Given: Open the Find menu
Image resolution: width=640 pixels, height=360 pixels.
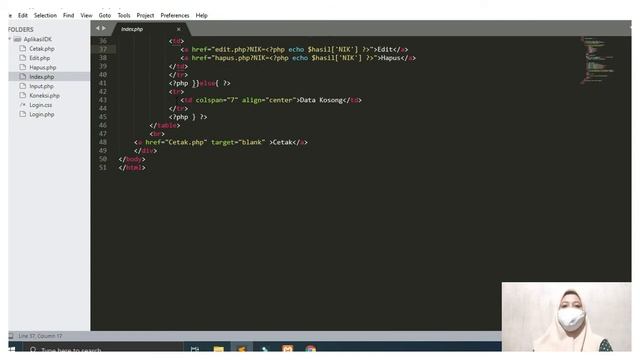Looking at the screenshot, I should tap(69, 16).
